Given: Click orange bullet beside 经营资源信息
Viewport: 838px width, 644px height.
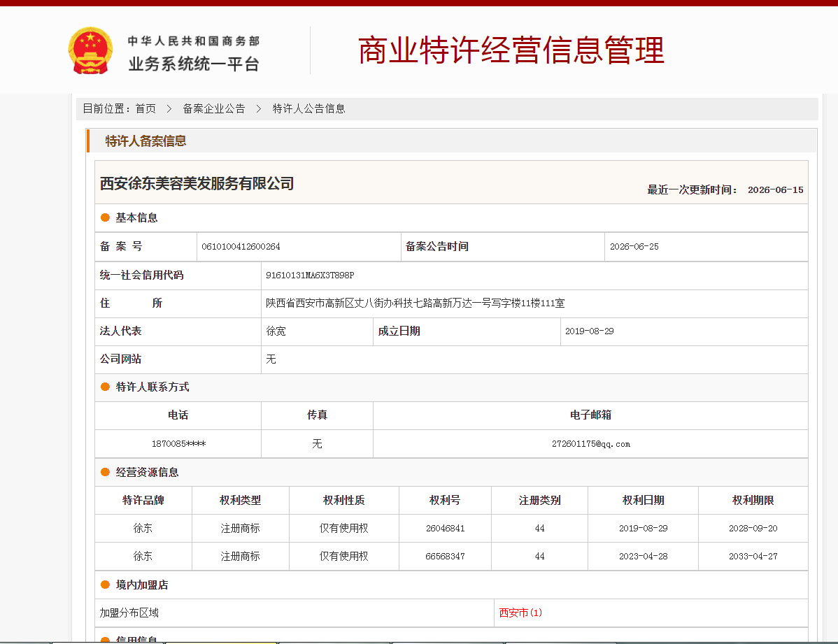Looking at the screenshot, I should tap(106, 472).
